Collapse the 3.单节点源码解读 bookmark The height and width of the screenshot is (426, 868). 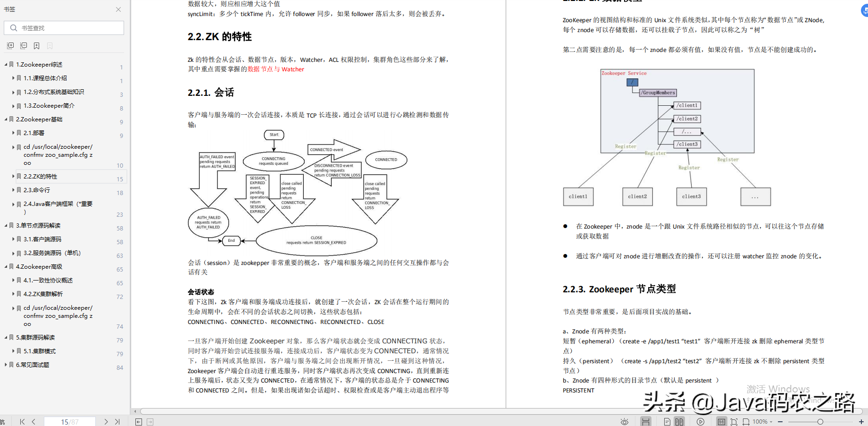[x=6, y=225]
